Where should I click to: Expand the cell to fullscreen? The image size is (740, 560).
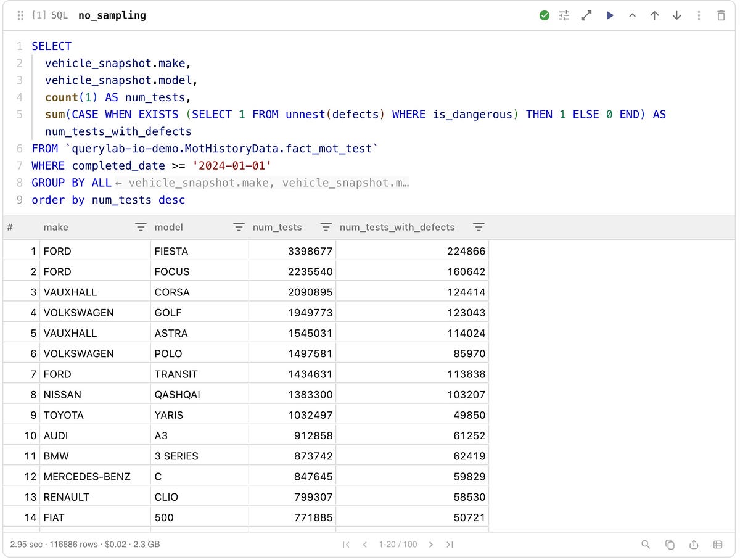point(586,15)
